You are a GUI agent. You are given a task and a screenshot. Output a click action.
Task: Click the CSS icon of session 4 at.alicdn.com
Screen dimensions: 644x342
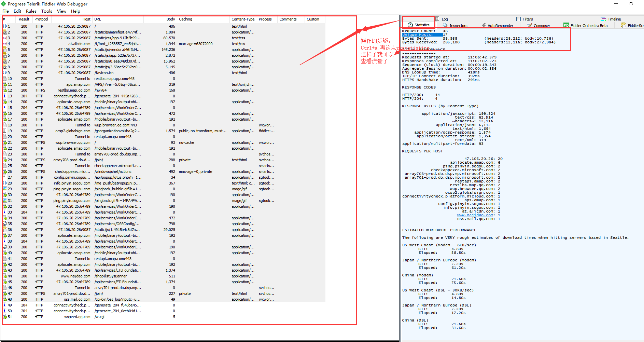[x=5, y=44]
